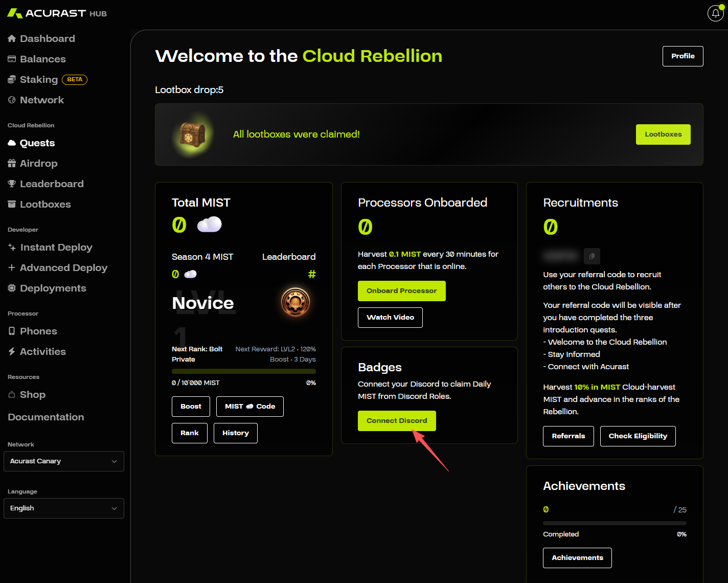Click the Acurast Hub logo
The image size is (728, 583).
point(57,13)
